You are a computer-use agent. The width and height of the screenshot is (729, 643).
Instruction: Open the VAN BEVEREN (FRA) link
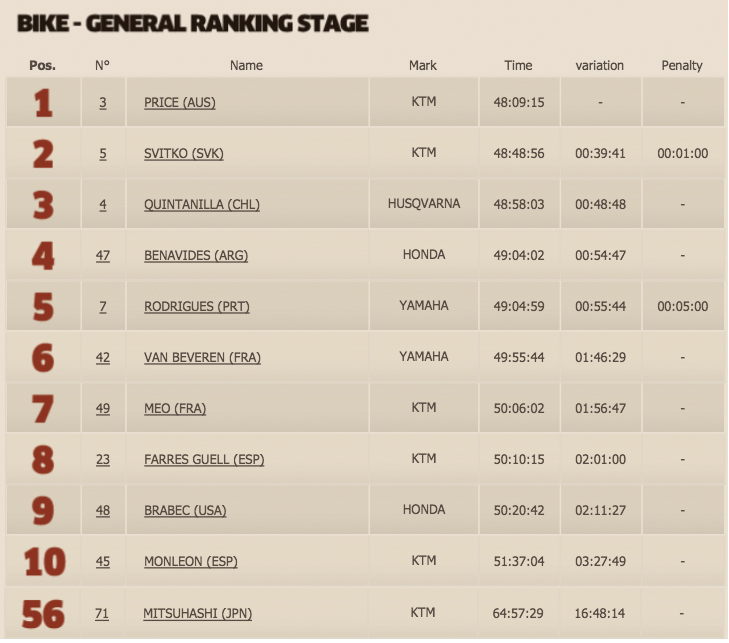[x=202, y=358]
